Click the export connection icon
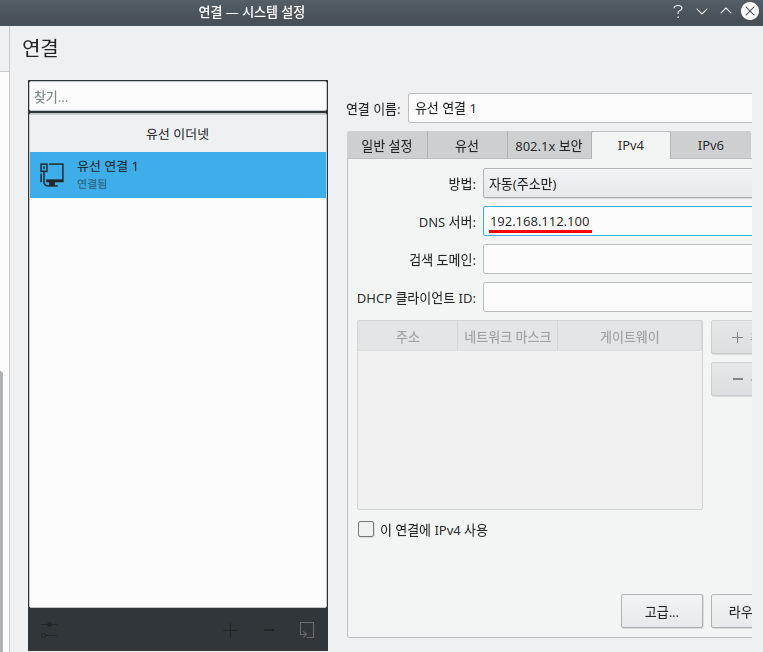763x652 pixels. [307, 630]
